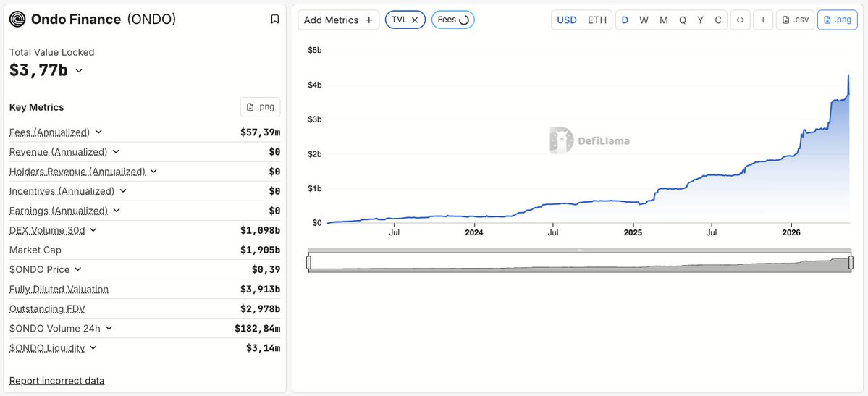Click the Market Cap label

coord(35,250)
